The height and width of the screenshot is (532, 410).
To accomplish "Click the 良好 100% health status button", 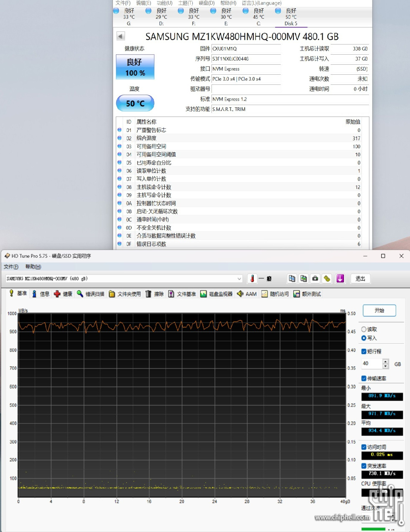I will pos(135,67).
